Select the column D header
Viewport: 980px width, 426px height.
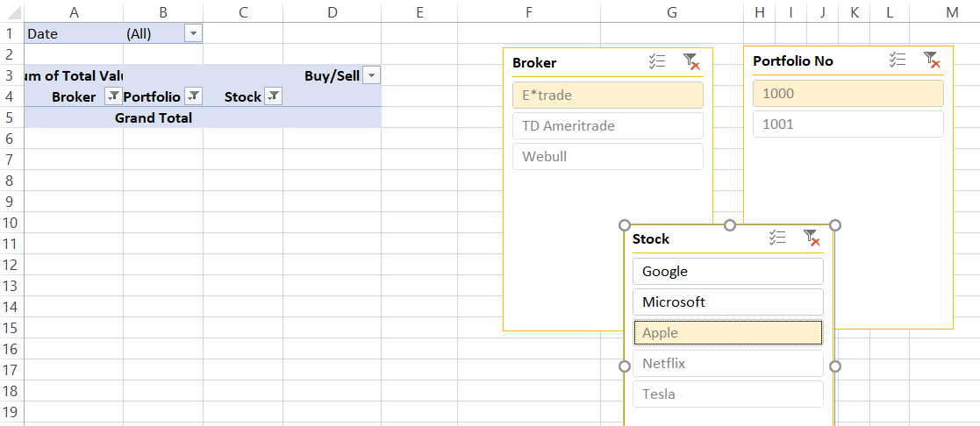pos(332,11)
